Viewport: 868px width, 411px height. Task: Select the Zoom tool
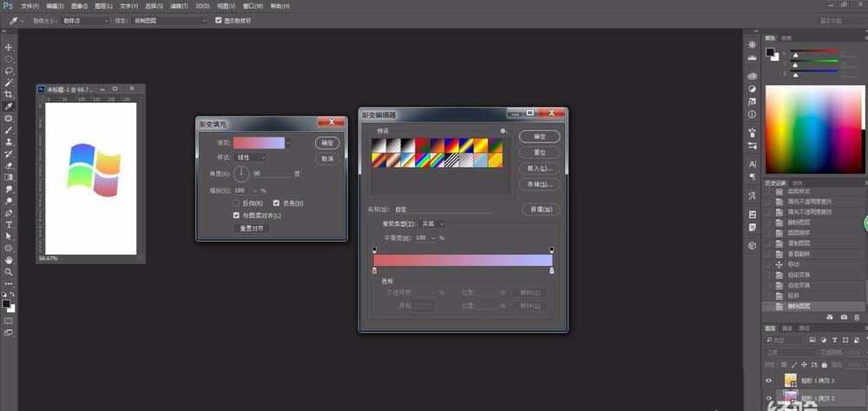point(9,271)
